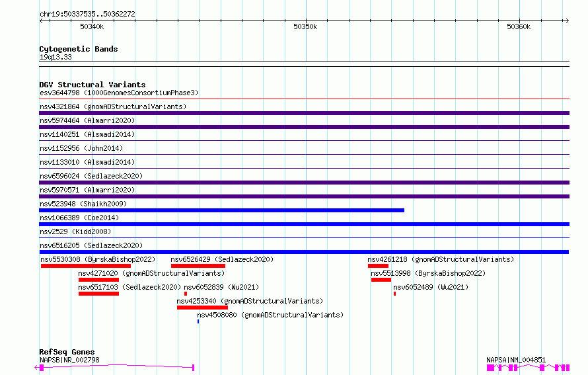Open nsv1140251 Alsmadi2014 variant details
The image size is (588, 375).
tap(87, 134)
